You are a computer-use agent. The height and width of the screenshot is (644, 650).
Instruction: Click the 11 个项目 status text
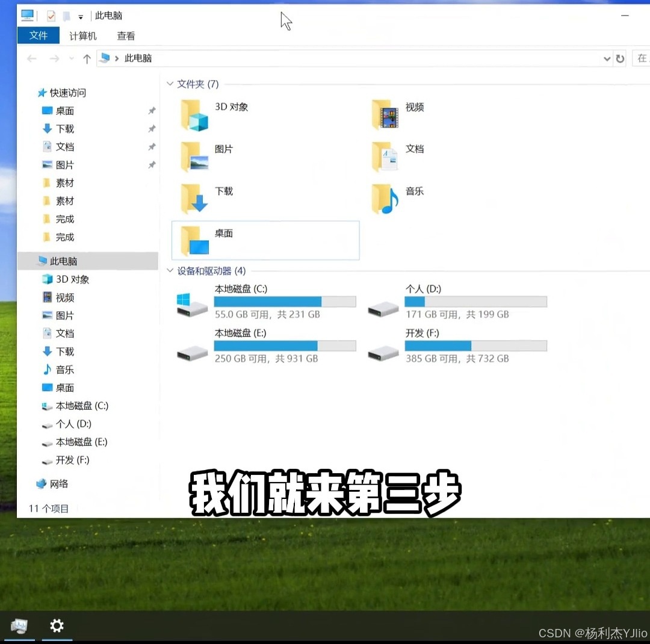click(x=49, y=509)
